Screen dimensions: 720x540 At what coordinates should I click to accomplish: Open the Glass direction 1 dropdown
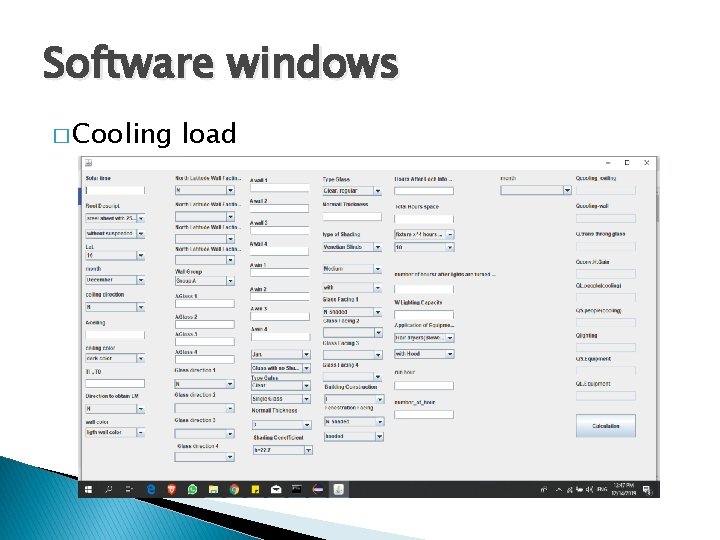coord(205,384)
